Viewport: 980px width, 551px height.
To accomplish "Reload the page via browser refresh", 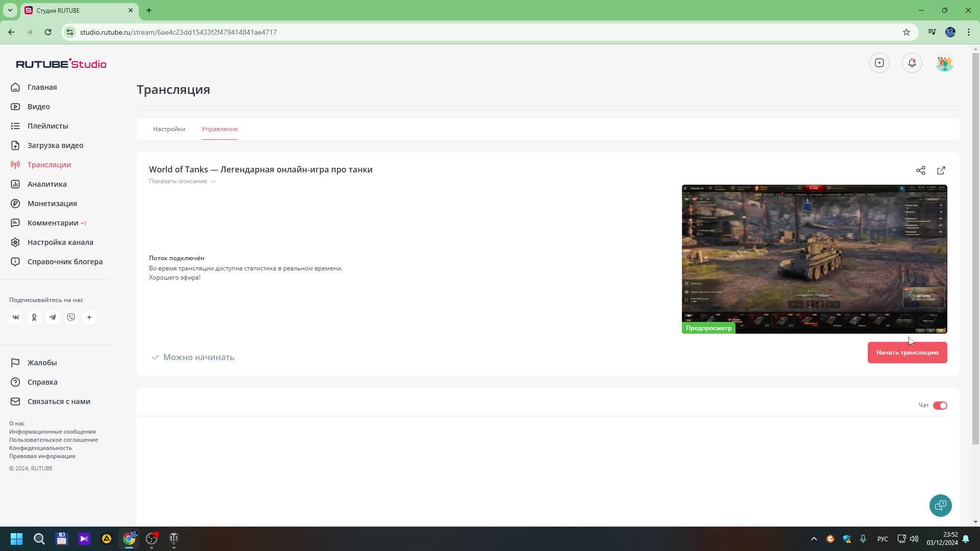I will coord(48,32).
